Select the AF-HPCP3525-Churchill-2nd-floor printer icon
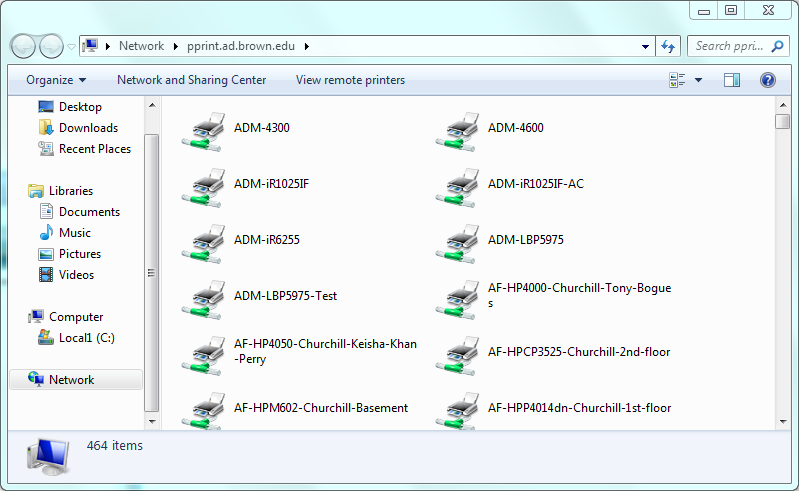This screenshot has height=491, width=799. (x=458, y=356)
